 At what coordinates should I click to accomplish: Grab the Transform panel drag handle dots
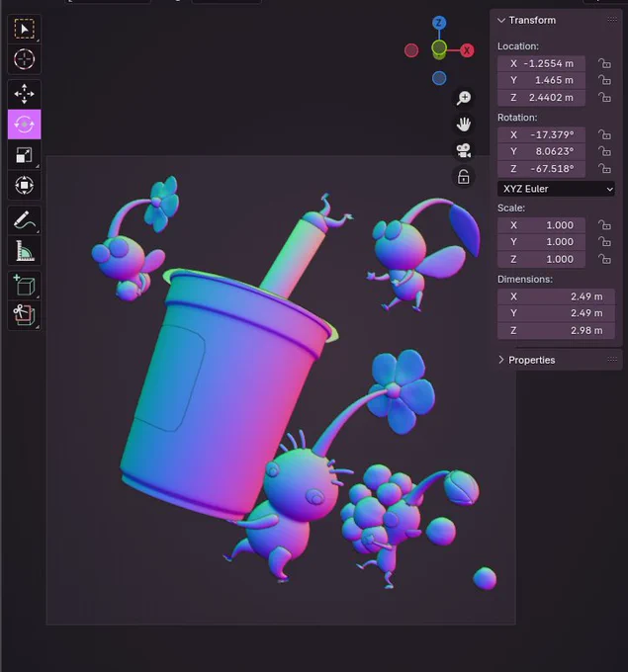[x=612, y=20]
